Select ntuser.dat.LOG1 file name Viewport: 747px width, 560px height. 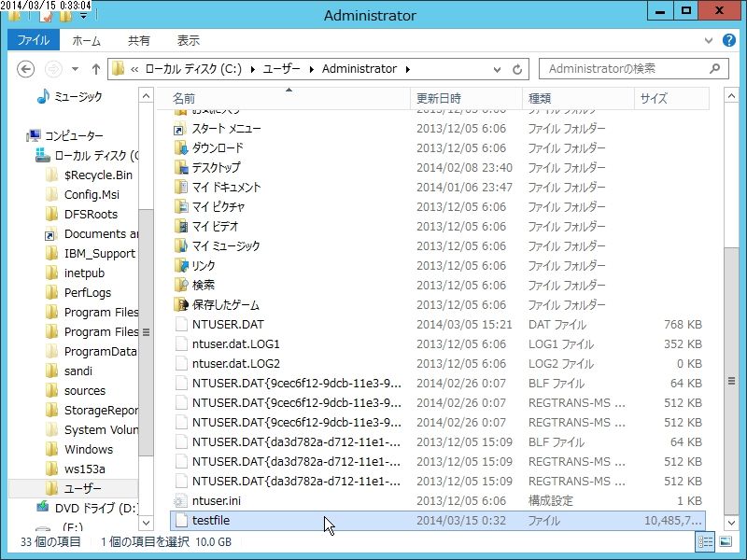[x=236, y=343]
